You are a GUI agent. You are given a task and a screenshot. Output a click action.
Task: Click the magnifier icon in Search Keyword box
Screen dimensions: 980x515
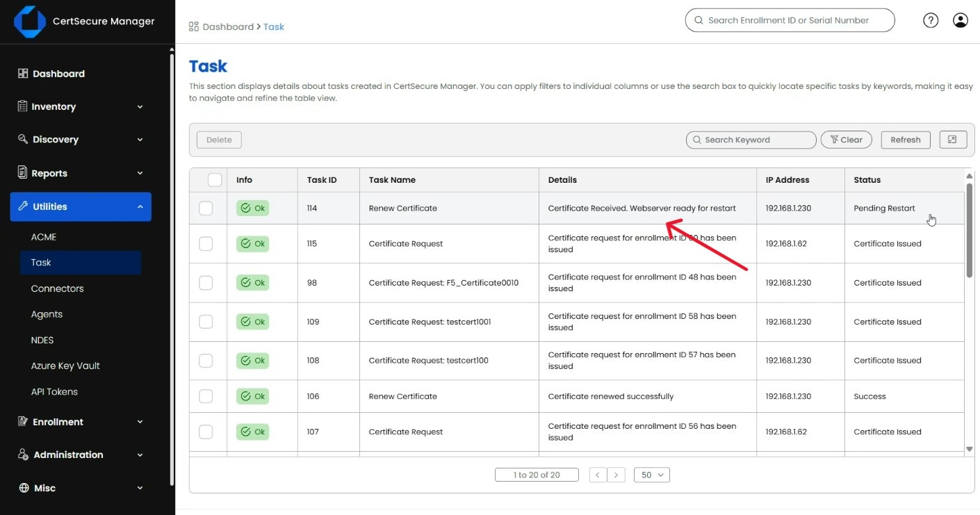696,140
